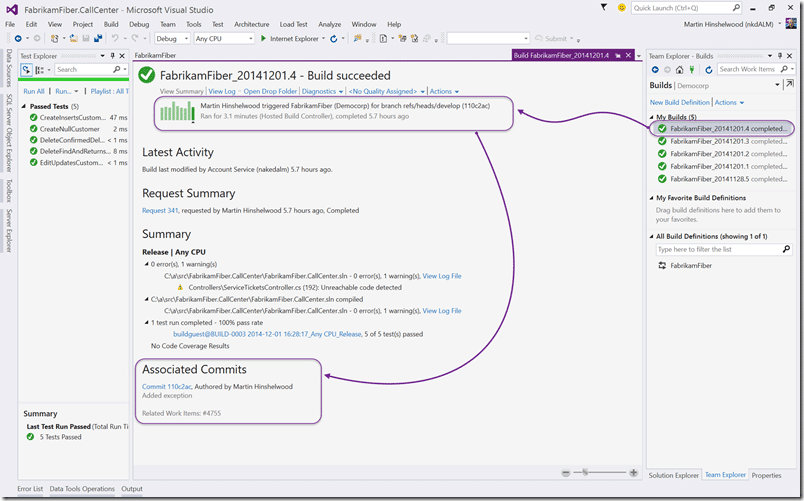Open the Architecture menu
Image resolution: width=804 pixels, height=501 pixels.
(x=251, y=24)
